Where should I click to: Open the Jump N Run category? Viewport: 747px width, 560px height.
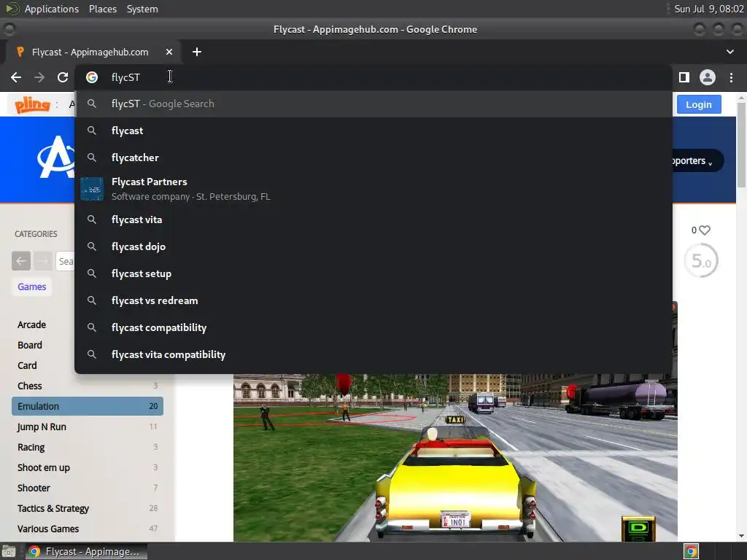(42, 427)
